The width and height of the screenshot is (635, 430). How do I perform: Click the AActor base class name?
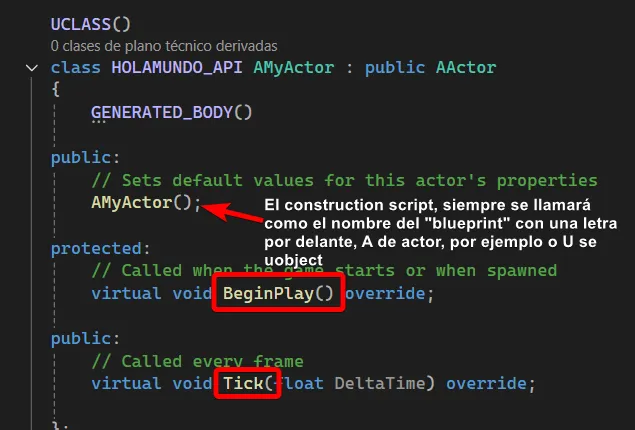466,67
